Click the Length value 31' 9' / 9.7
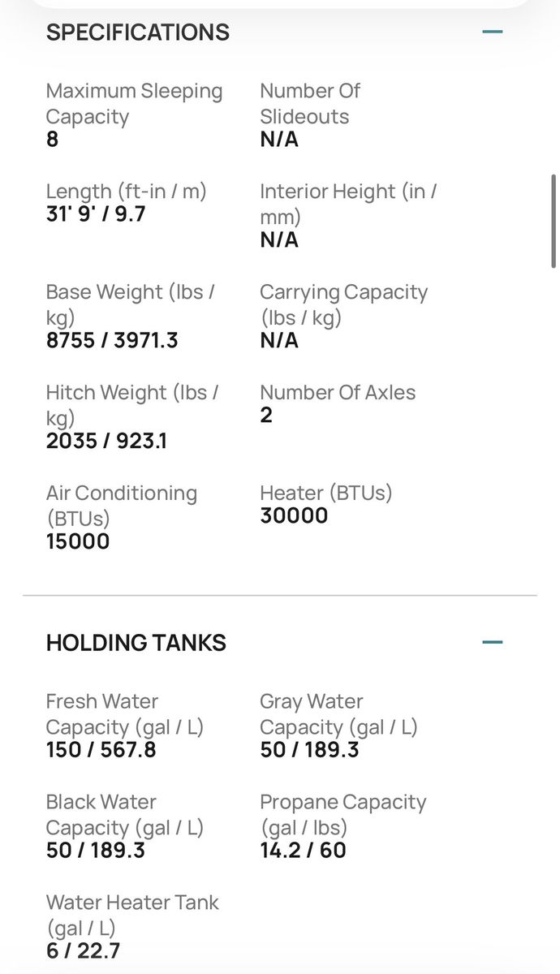Viewport: 560px width, 974px height. point(96,214)
